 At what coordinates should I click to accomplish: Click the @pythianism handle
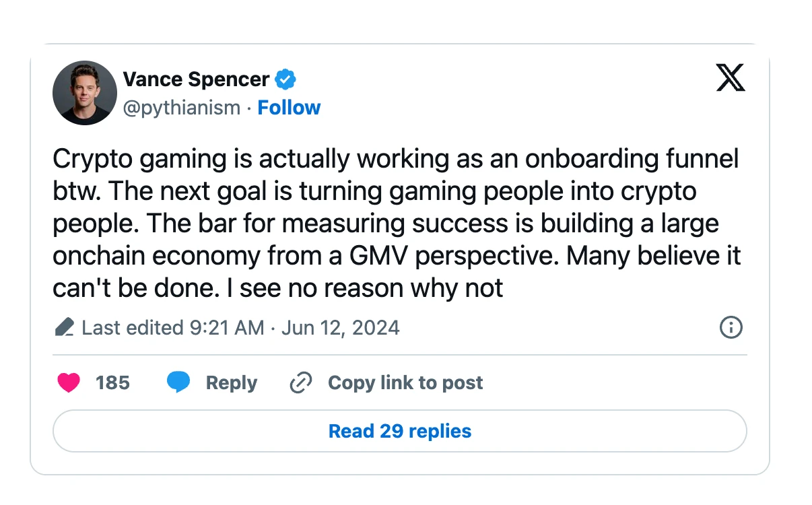pos(181,108)
